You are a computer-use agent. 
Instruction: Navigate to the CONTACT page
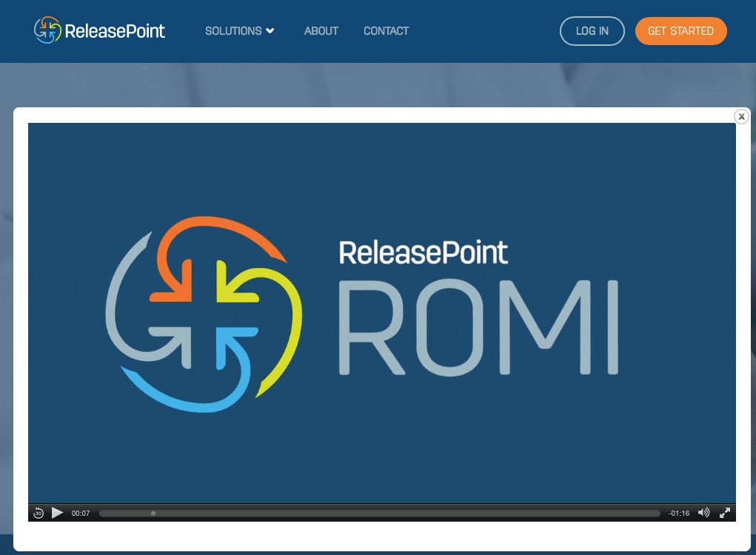(386, 31)
